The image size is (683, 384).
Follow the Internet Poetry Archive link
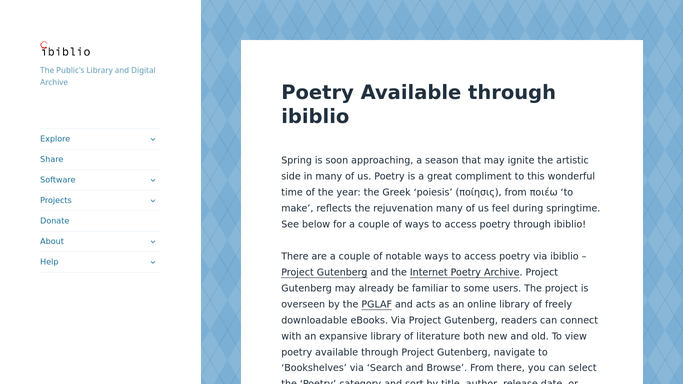(464, 272)
